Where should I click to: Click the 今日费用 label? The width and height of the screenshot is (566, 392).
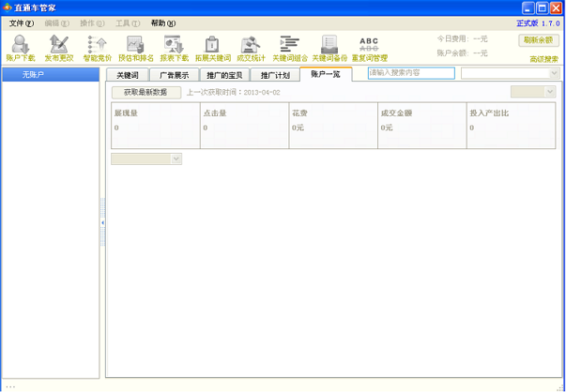[453, 38]
